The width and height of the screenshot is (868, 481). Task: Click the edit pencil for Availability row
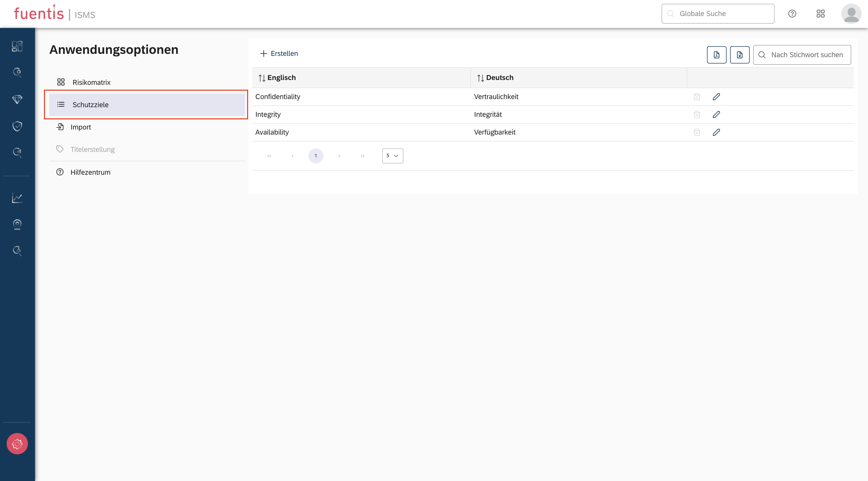coord(716,132)
